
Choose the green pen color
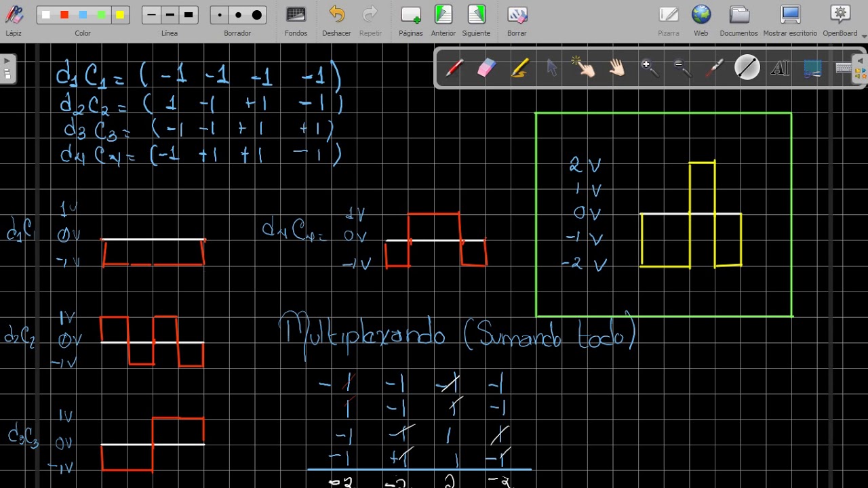pyautogui.click(x=101, y=15)
